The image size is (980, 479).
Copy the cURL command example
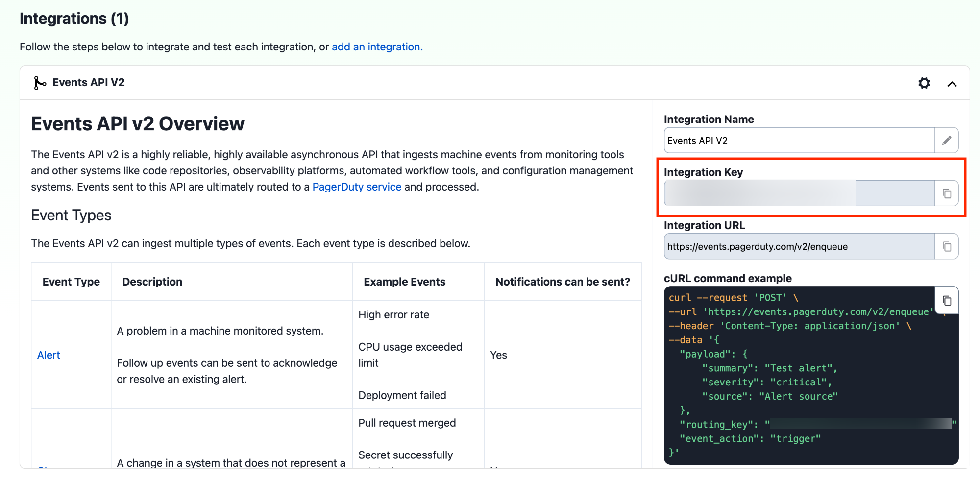click(947, 300)
